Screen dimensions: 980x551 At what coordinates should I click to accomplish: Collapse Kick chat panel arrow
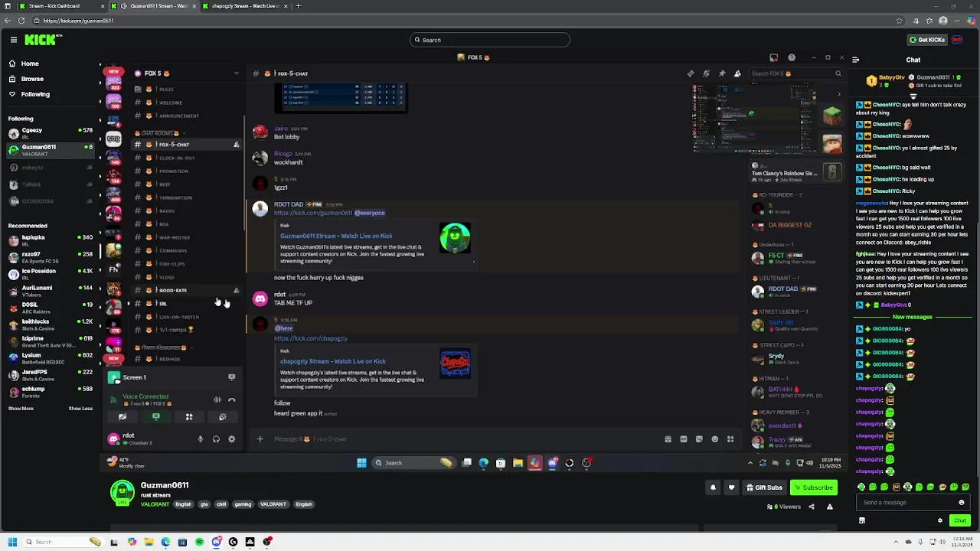(x=855, y=60)
